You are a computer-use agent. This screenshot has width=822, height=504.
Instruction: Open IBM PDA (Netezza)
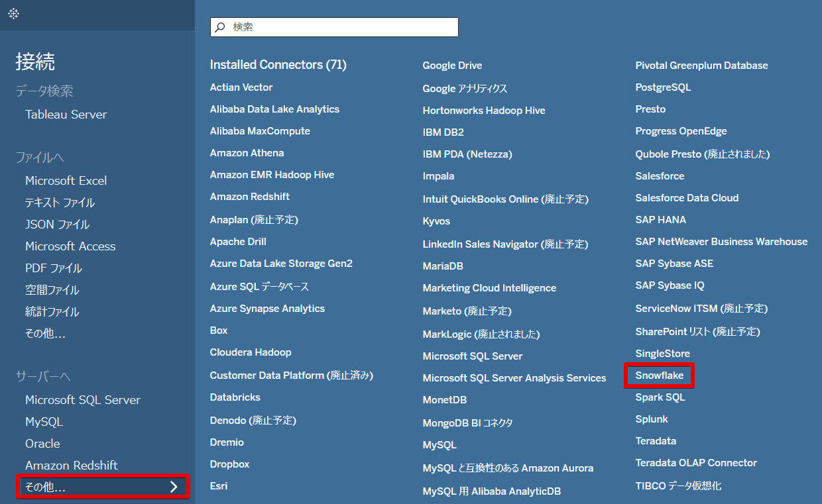click(467, 154)
